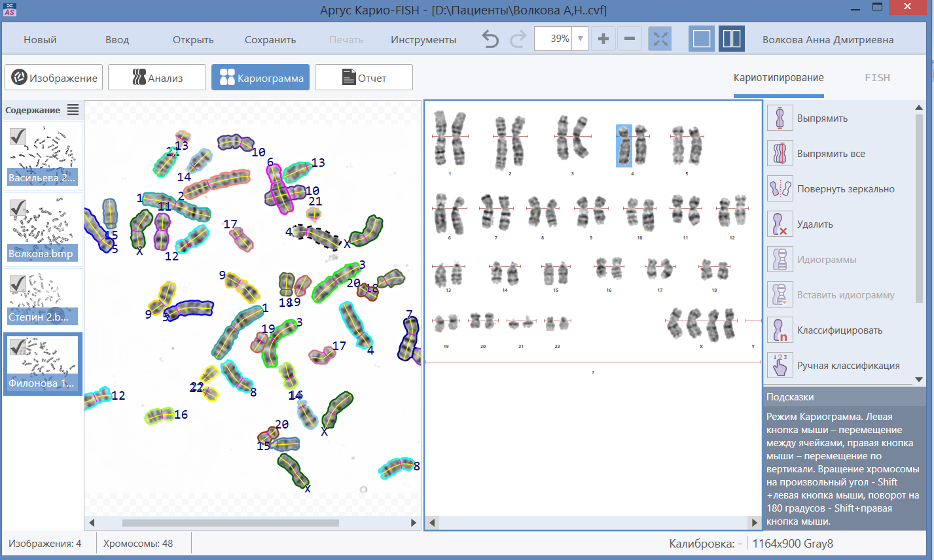Click the zoom out minus icon
934x560 pixels.
630,39
